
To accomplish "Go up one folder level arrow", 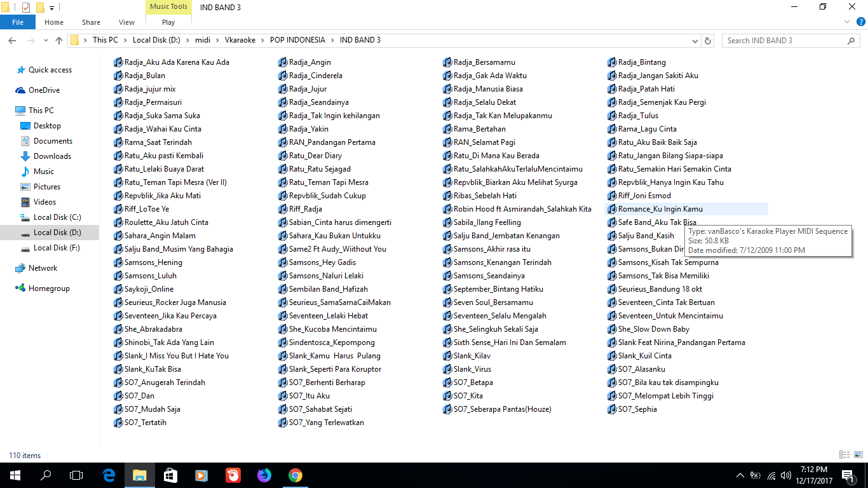I will coord(59,40).
